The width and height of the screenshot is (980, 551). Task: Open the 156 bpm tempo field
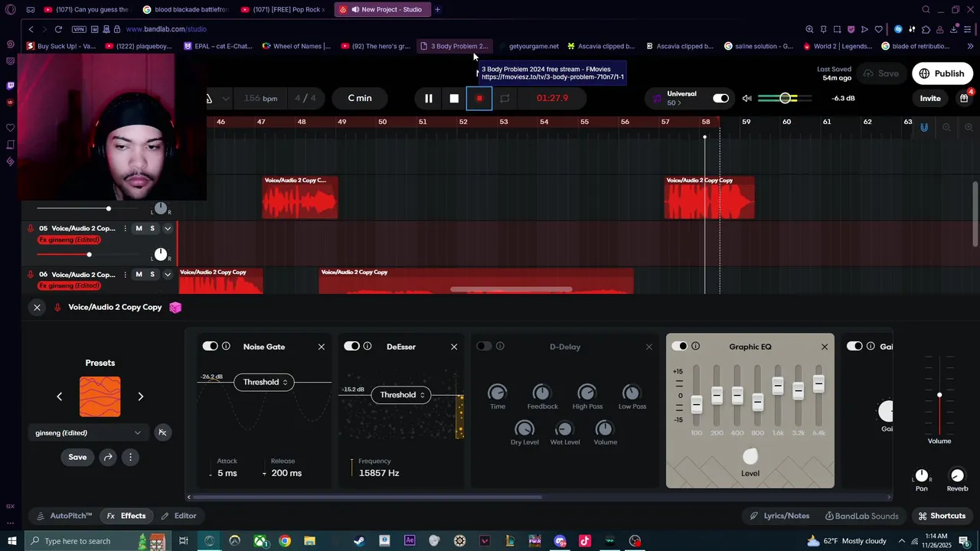point(261,98)
